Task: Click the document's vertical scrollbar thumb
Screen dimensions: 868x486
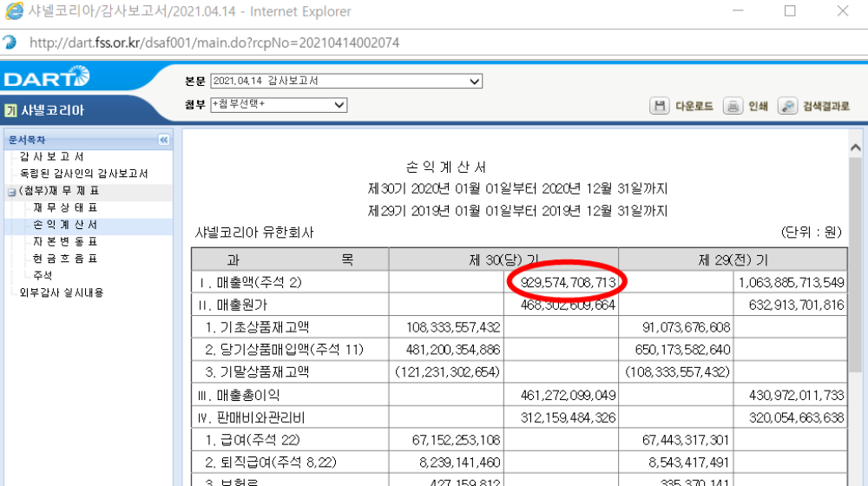Action: 855,265
